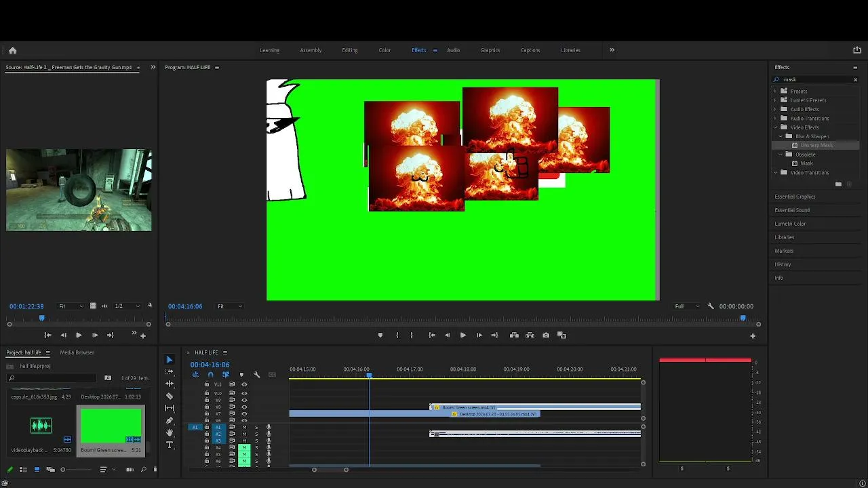This screenshot has height=488, width=868.
Task: Expand the Lumetri Presets folder
Action: point(775,100)
